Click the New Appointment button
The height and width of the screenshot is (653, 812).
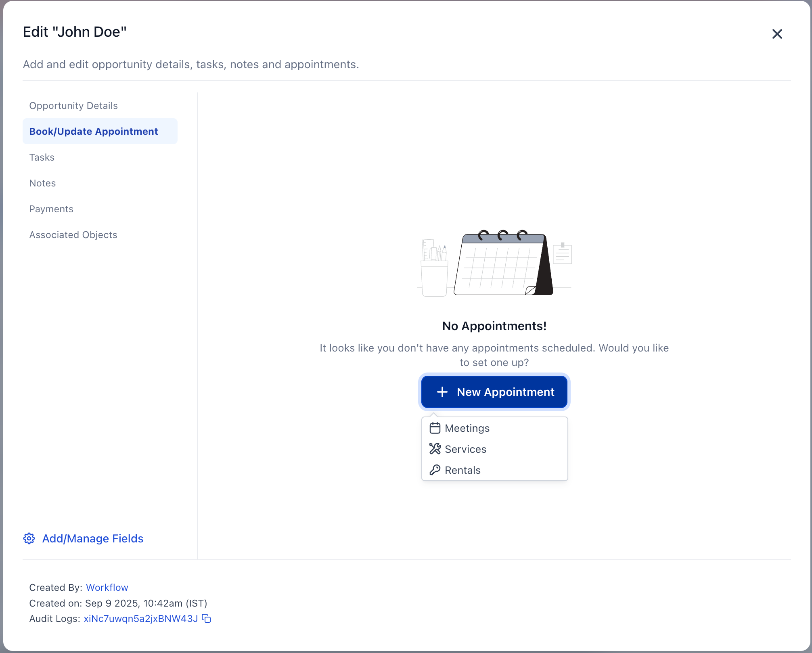click(x=494, y=391)
